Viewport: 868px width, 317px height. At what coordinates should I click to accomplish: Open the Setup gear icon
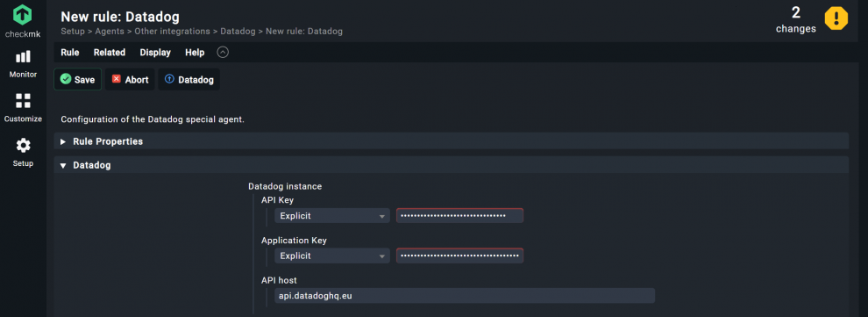[x=23, y=146]
